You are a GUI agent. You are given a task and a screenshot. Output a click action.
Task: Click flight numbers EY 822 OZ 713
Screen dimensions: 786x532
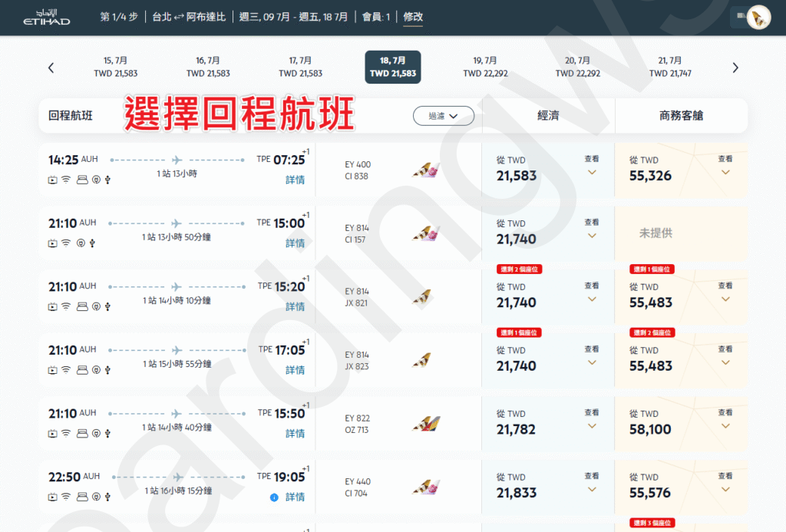click(x=358, y=424)
